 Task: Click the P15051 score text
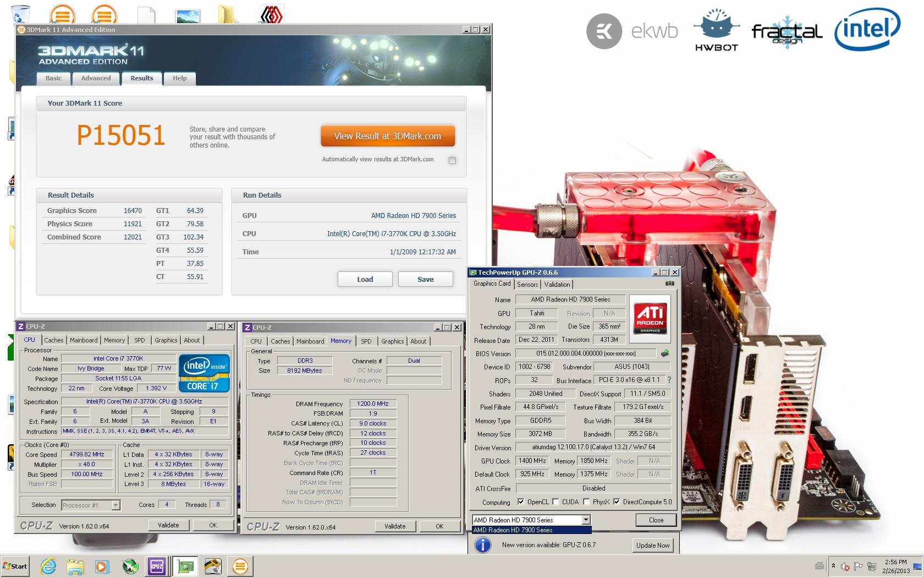tap(121, 135)
